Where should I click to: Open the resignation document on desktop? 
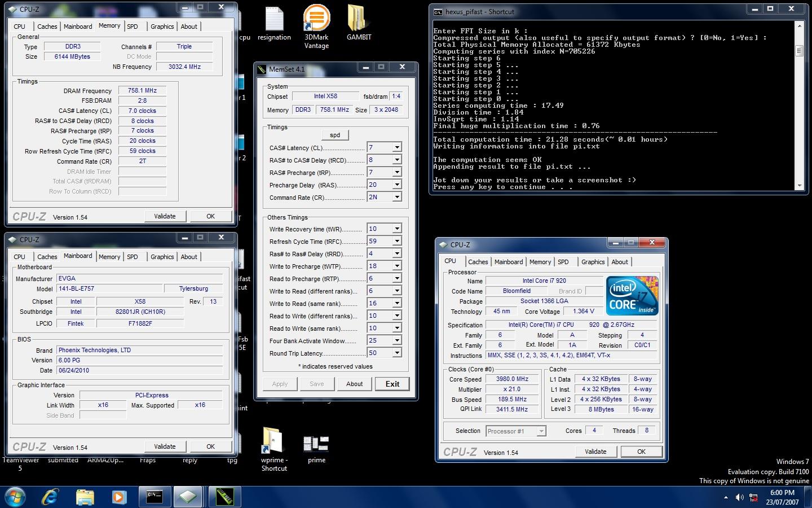[274, 24]
